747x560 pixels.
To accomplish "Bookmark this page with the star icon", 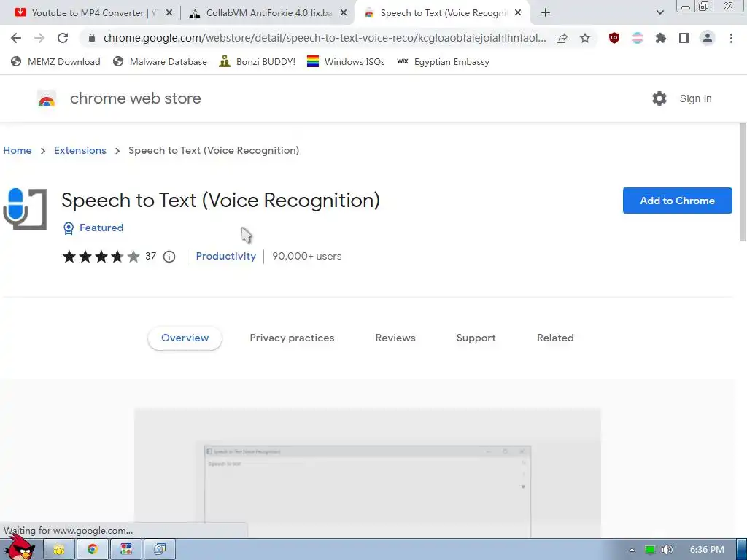I will 585,38.
